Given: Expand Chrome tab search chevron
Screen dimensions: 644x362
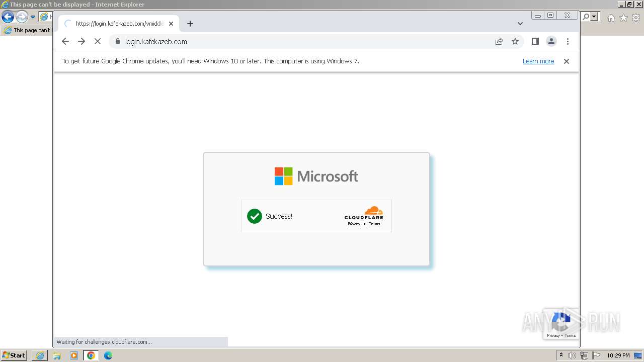Looking at the screenshot, I should pyautogui.click(x=520, y=24).
